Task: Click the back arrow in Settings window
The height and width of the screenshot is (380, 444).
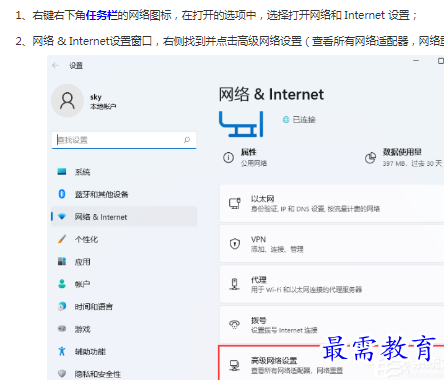Action: [55, 65]
